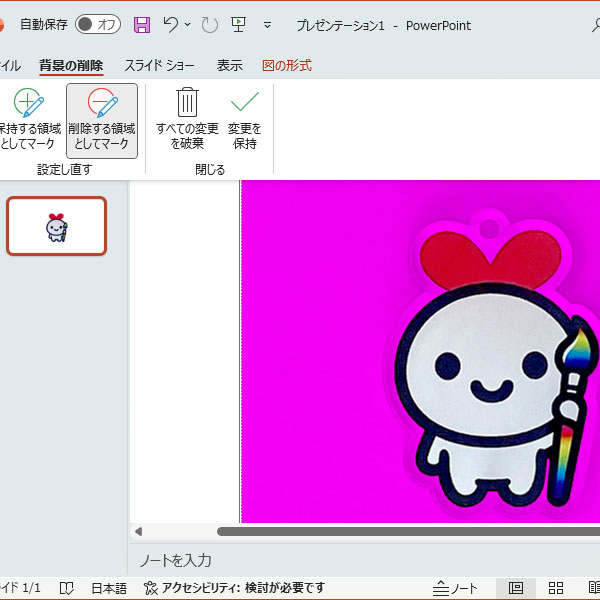Screen dimensions: 600x600
Task: Click the spell check book icon
Action: (x=67, y=588)
